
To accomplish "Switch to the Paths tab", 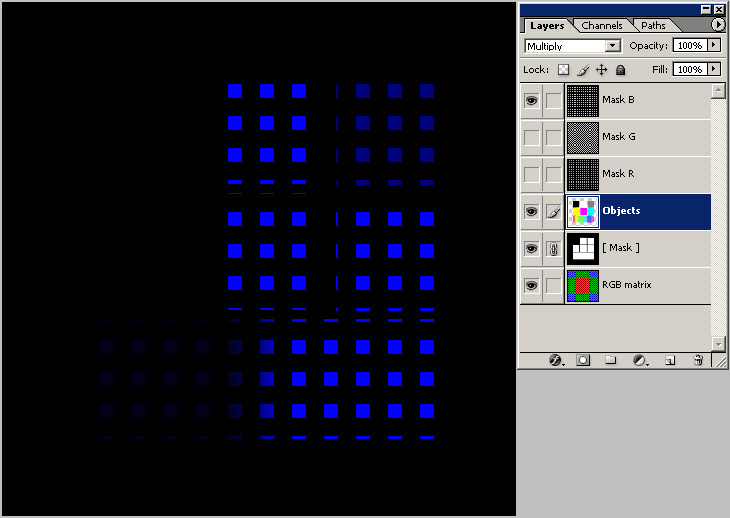I will pos(653,26).
